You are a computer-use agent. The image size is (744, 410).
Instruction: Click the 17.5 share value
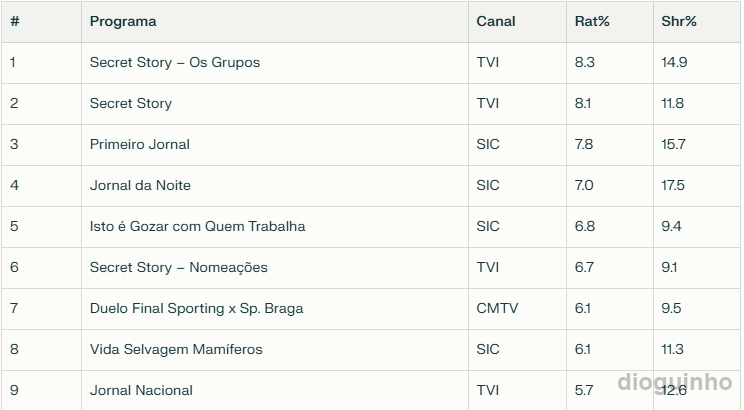click(673, 186)
